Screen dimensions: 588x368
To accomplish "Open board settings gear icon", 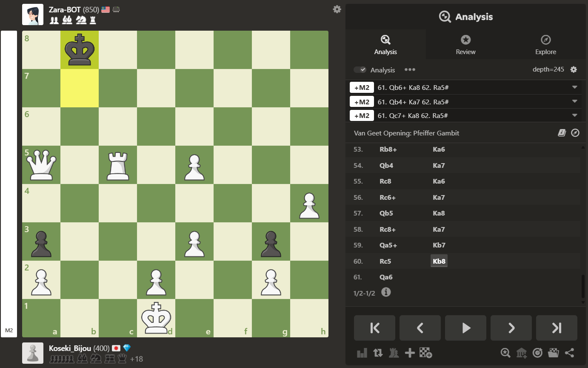I will [337, 9].
